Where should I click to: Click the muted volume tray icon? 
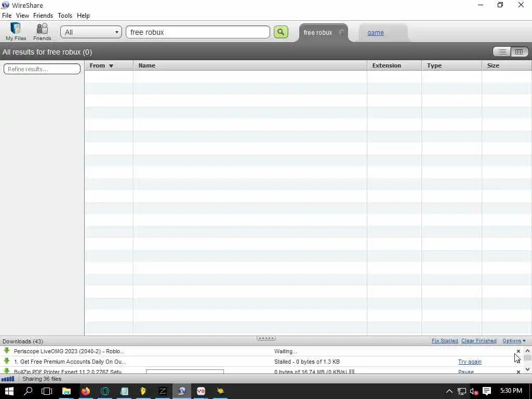click(474, 392)
